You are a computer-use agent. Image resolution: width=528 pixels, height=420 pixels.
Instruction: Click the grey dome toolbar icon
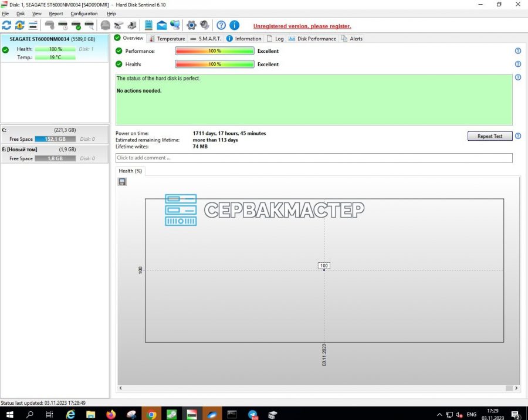click(106, 25)
